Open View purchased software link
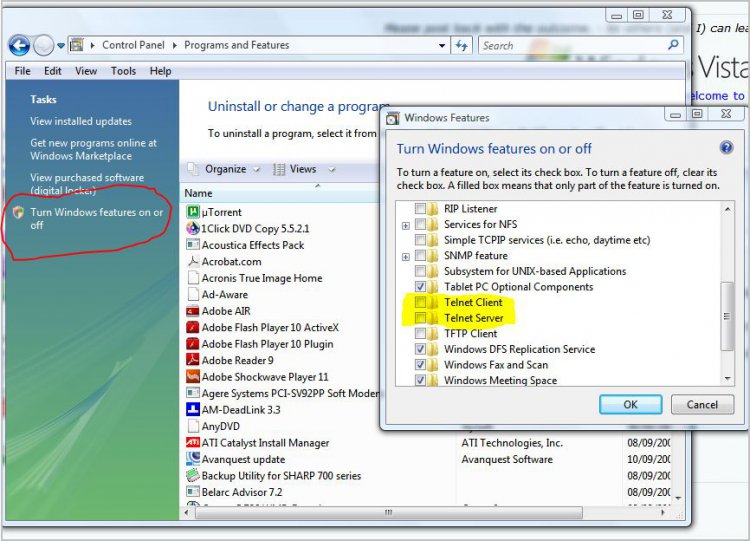750x541 pixels. click(x=87, y=184)
